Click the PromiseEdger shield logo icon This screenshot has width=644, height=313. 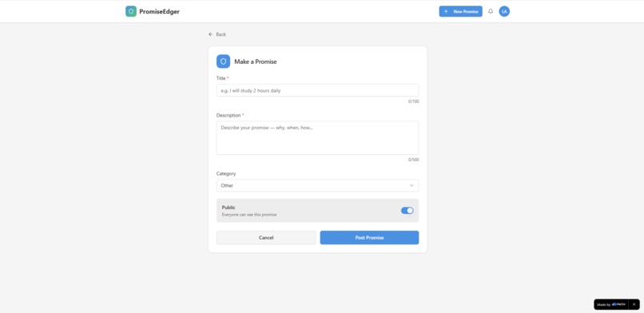coord(131,11)
